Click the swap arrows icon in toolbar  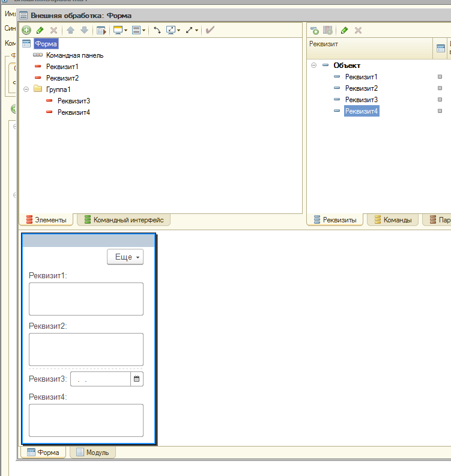157,30
